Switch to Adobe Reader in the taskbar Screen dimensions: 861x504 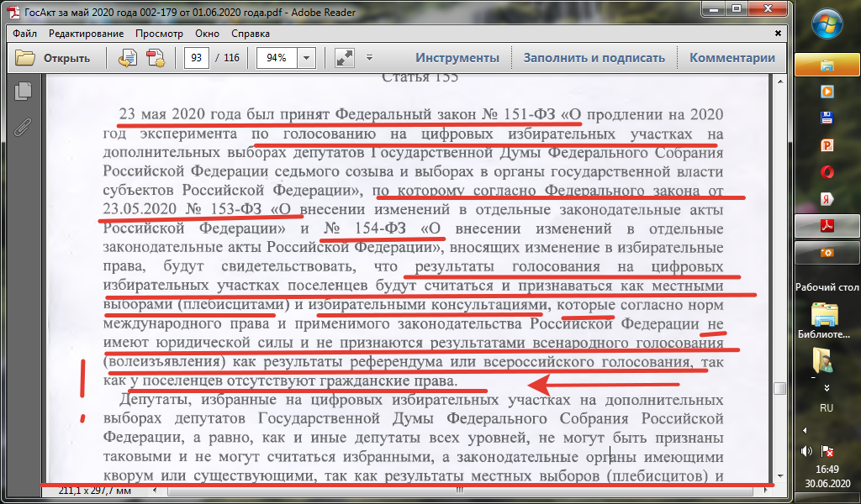coord(827,225)
